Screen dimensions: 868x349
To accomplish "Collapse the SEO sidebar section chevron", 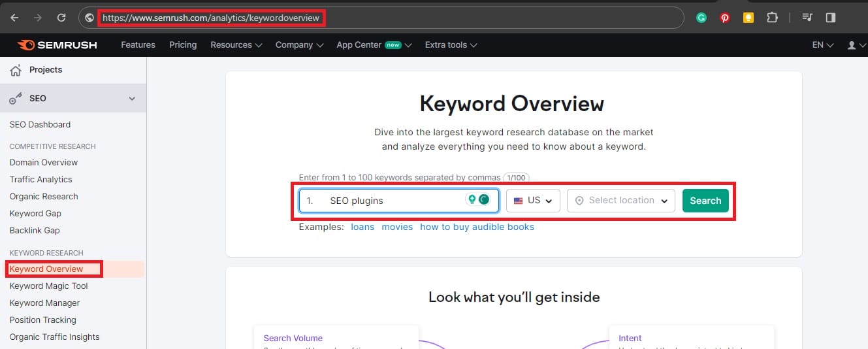I will click(132, 99).
